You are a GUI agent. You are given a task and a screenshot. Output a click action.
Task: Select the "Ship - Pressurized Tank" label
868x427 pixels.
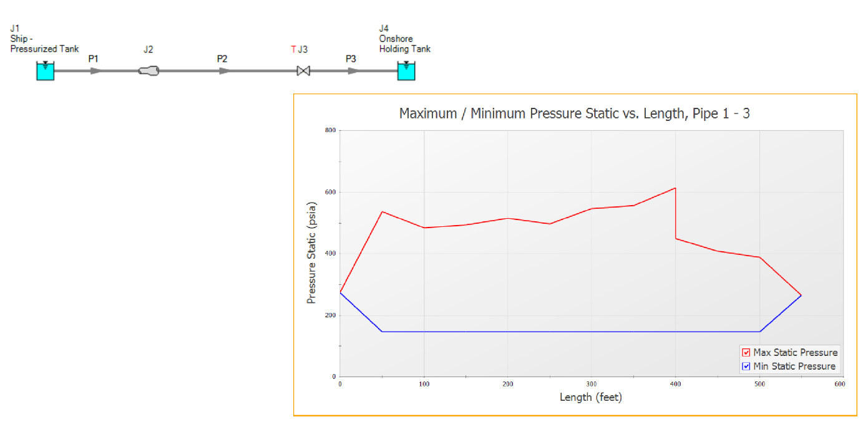(44, 44)
